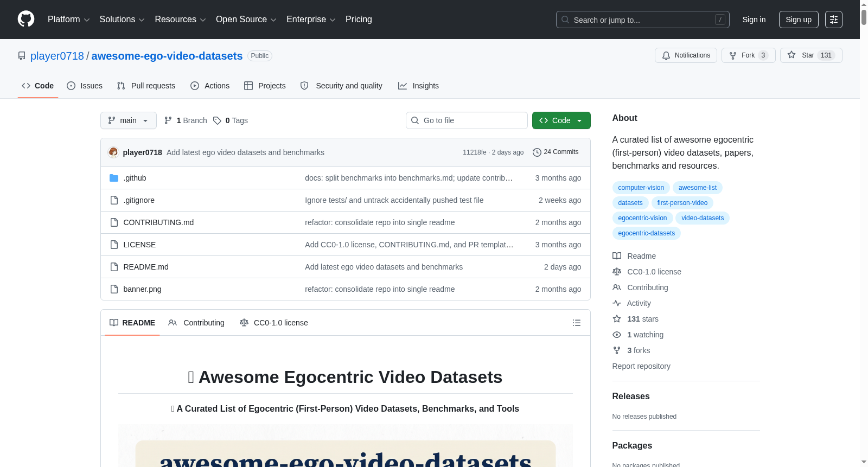Open the green Code dropdown
Screen dimensions: 868x467
tap(561, 120)
